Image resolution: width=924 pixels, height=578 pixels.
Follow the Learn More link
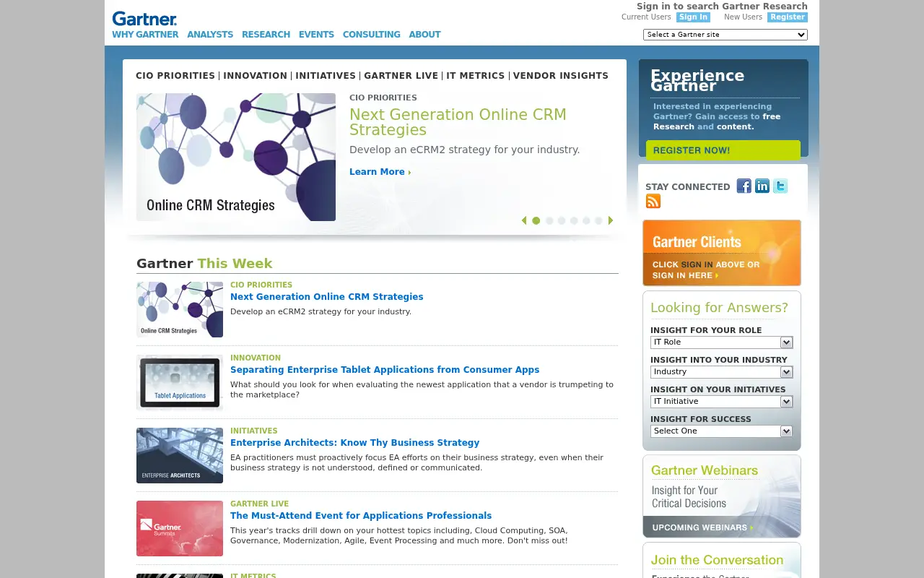380,172
